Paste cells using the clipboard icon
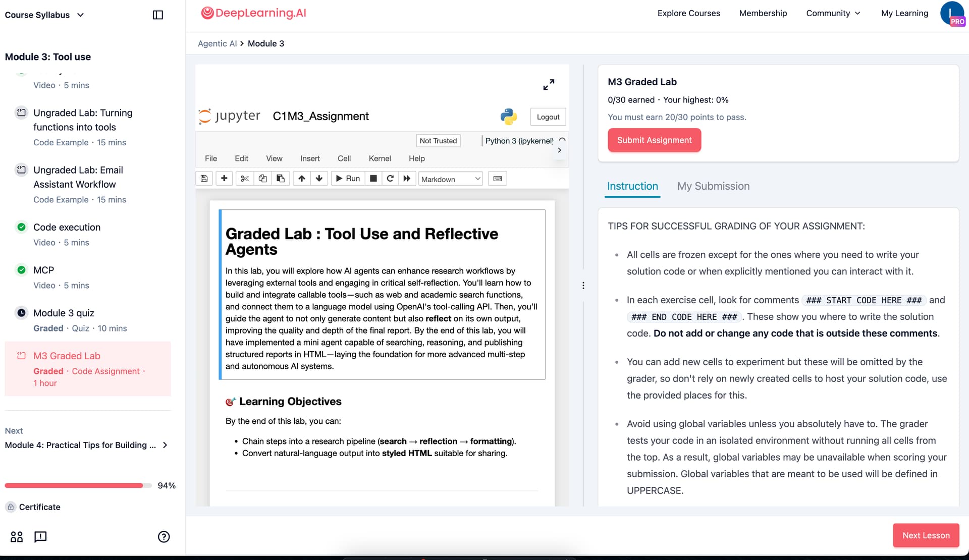Viewport: 969px width, 560px height. 281,179
